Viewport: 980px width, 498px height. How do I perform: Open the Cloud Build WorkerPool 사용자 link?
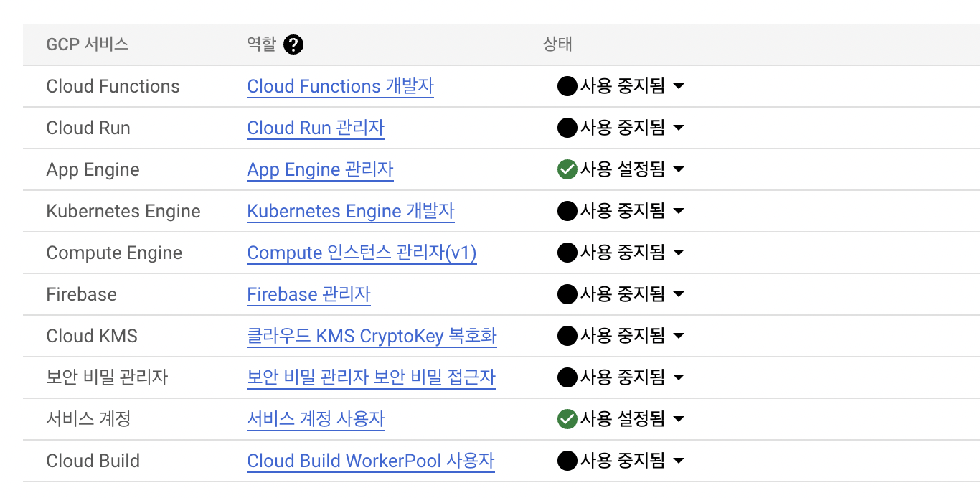[371, 461]
